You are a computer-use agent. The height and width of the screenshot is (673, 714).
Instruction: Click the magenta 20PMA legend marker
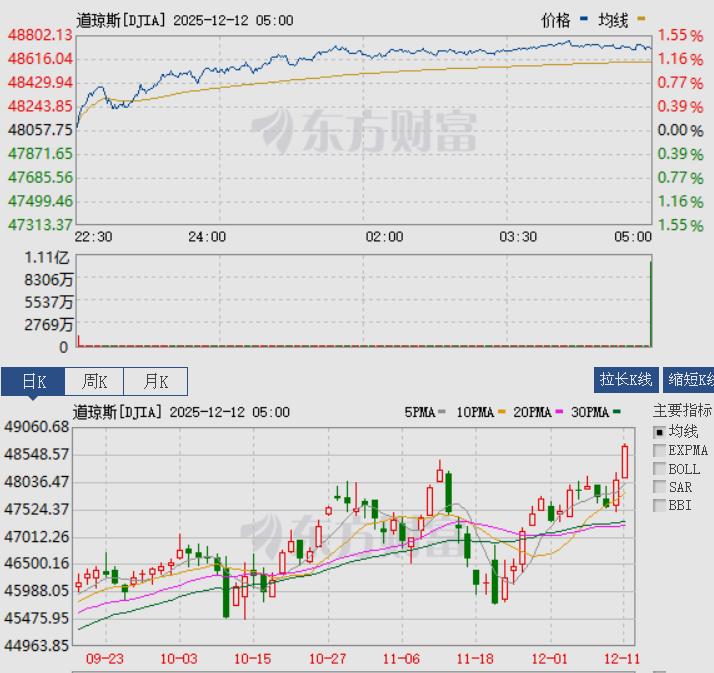tap(559, 412)
